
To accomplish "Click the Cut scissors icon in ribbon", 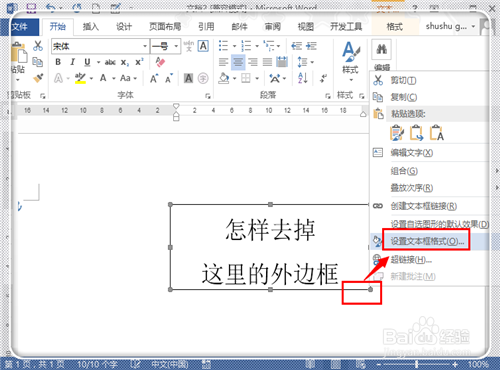I will point(38,46).
